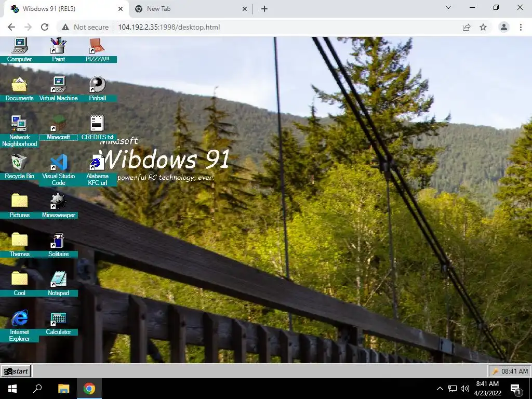Reload the current page

(x=45, y=27)
